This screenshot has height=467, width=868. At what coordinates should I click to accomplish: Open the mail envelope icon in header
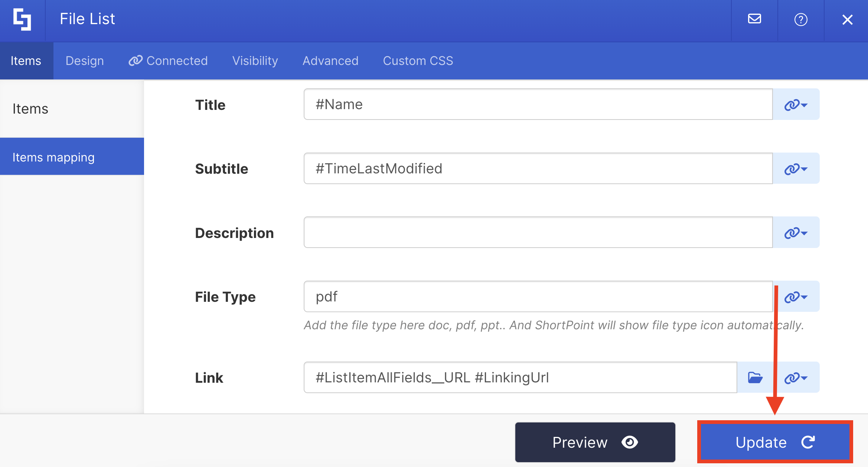[754, 19]
